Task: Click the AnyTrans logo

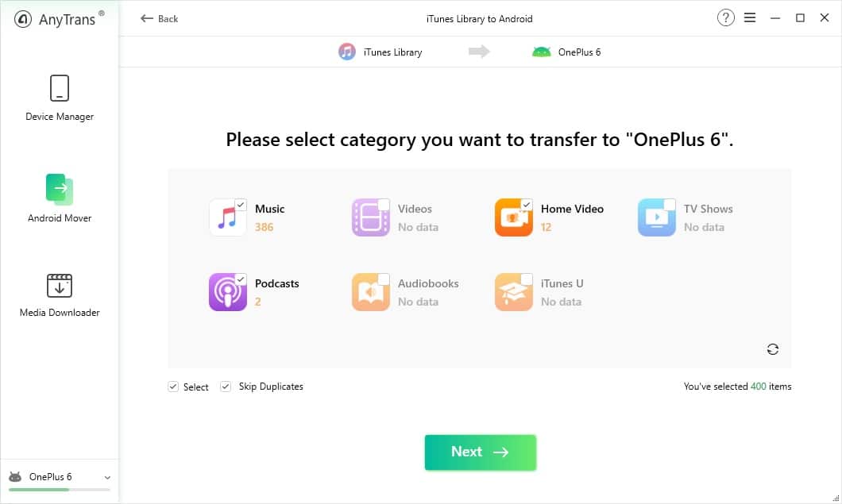Action: tap(59, 19)
